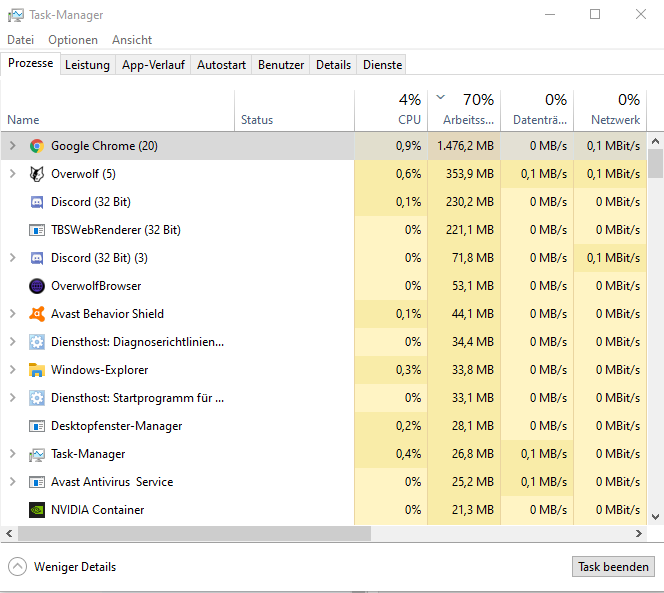Click the vertical scrollbar up arrow
Image resolution: width=664 pixels, height=593 pixels.
pos(655,141)
